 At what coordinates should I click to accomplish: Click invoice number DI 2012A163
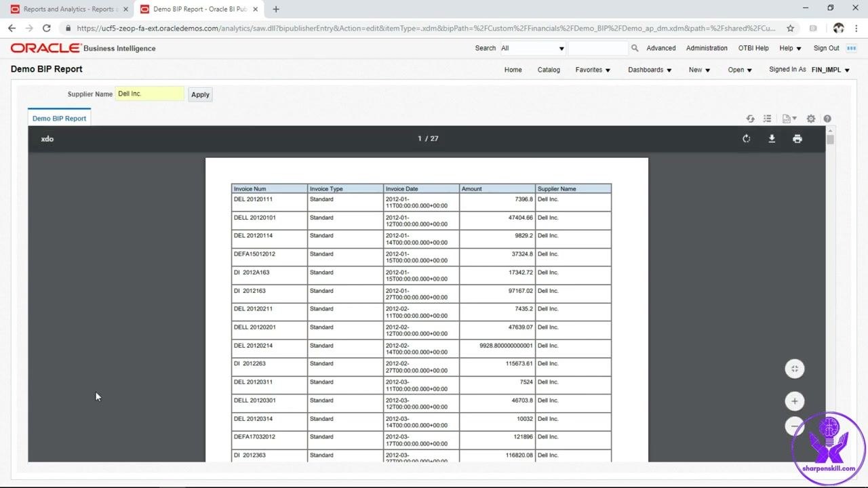252,272
